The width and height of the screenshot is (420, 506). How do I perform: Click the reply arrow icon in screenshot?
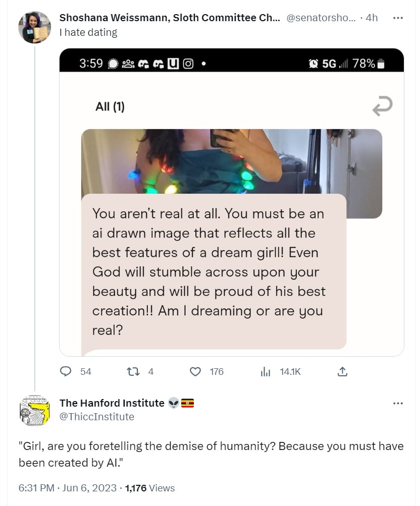point(382,106)
